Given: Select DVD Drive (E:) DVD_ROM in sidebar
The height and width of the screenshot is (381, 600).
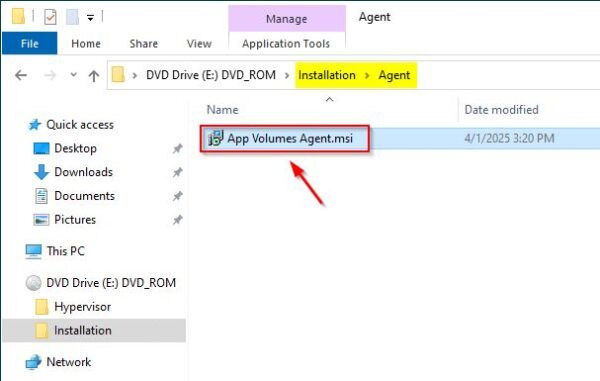Looking at the screenshot, I should point(111,283).
